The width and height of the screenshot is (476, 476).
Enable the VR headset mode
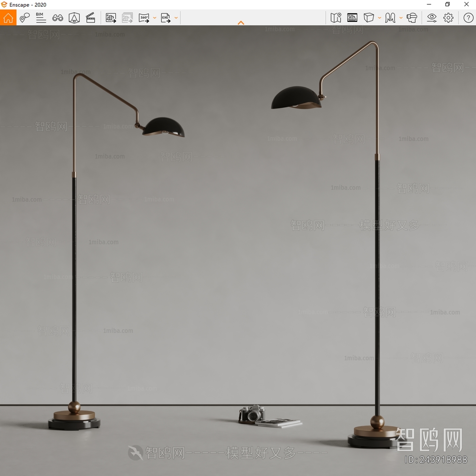[412, 18]
